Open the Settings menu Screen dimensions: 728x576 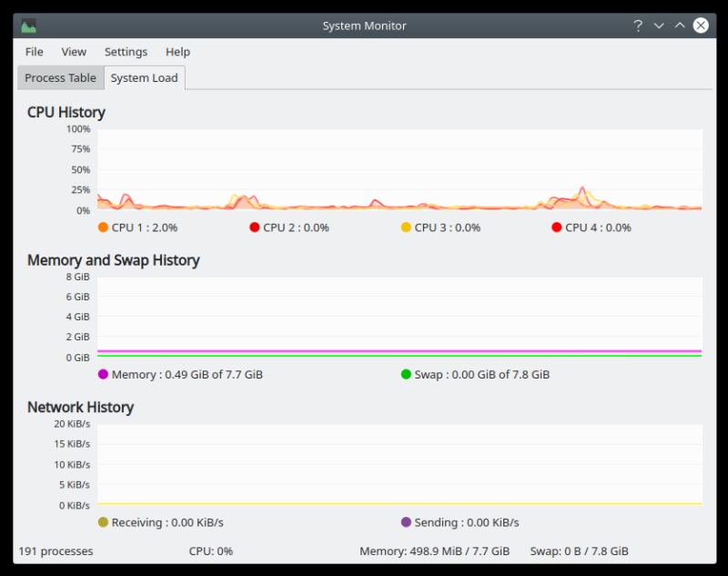126,52
